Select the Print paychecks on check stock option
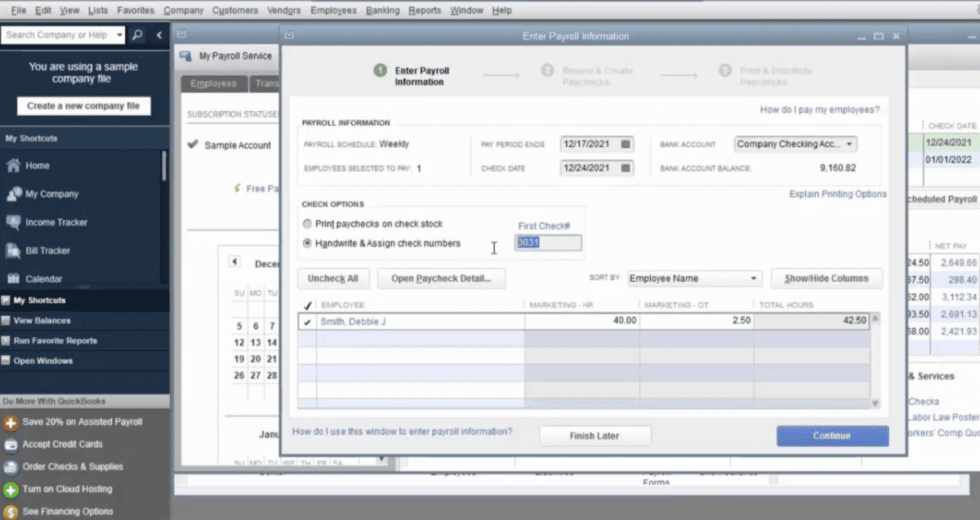 [307, 223]
